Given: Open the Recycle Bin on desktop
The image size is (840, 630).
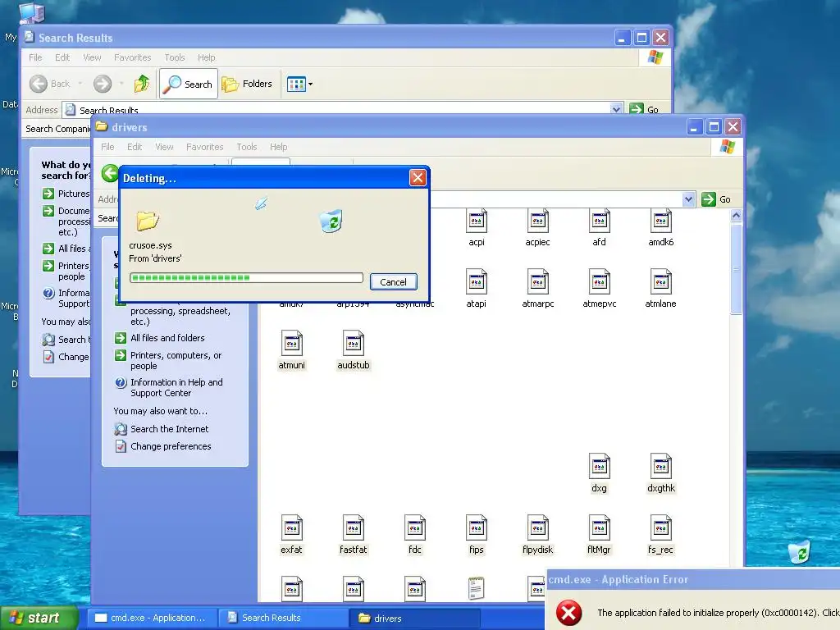Looking at the screenshot, I should [799, 552].
